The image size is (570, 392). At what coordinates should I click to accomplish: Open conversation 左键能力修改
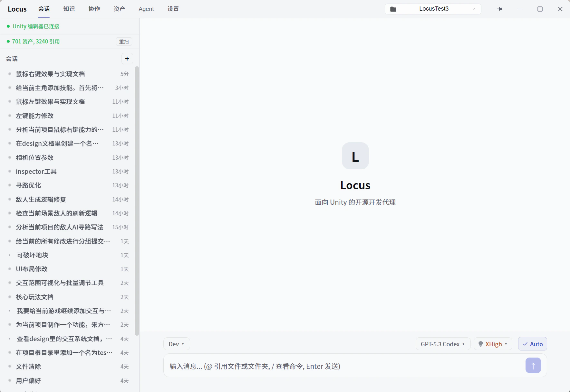pyautogui.click(x=68, y=116)
